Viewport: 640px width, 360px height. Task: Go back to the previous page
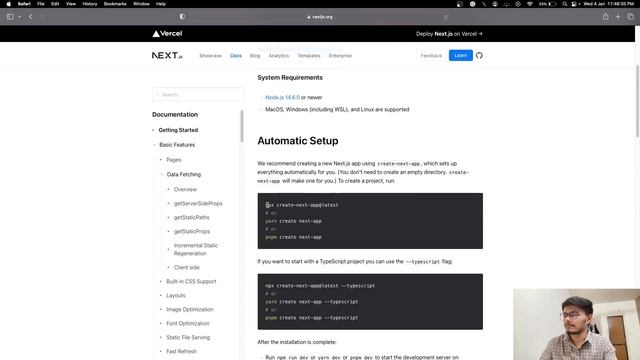pyautogui.click(x=30, y=17)
